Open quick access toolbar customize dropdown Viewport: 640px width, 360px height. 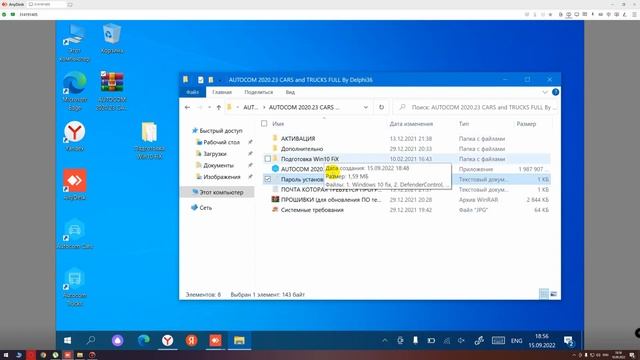pyautogui.click(x=220, y=80)
